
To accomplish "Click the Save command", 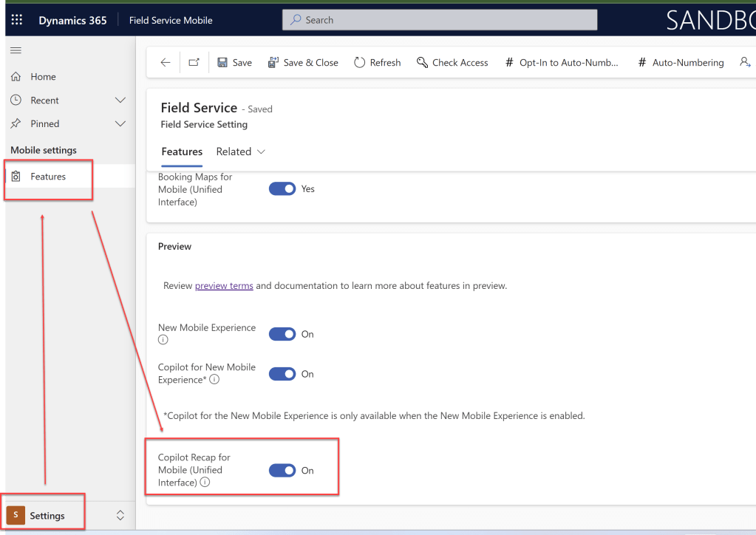I will (234, 63).
